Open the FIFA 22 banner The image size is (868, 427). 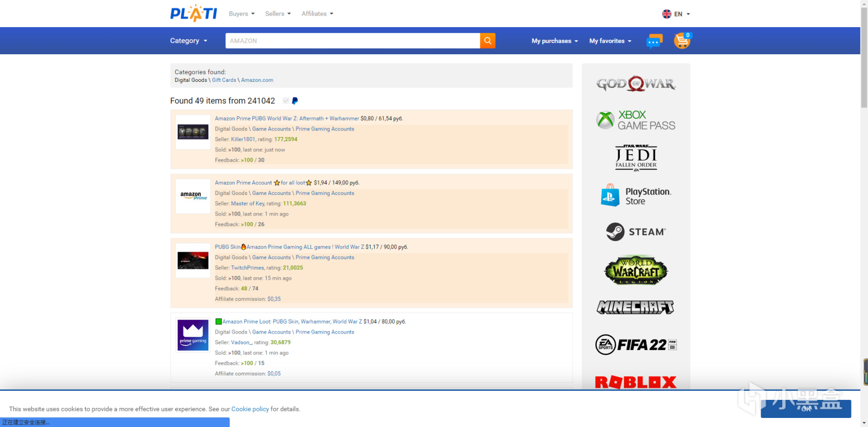coord(636,345)
